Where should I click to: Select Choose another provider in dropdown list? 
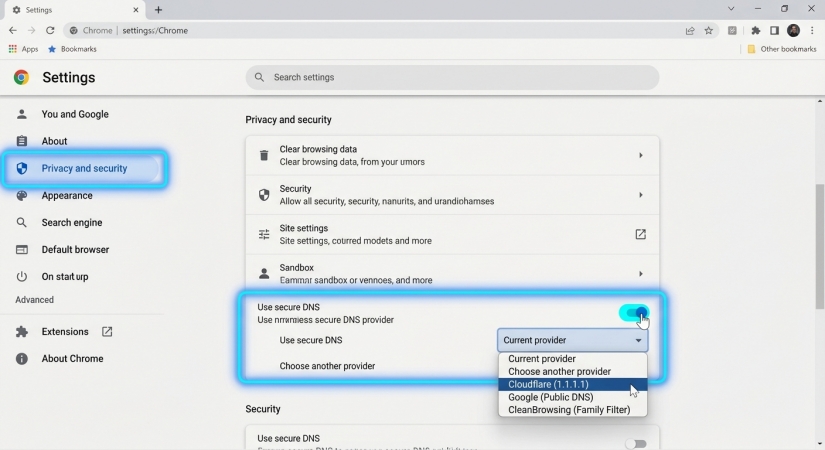pos(572,372)
